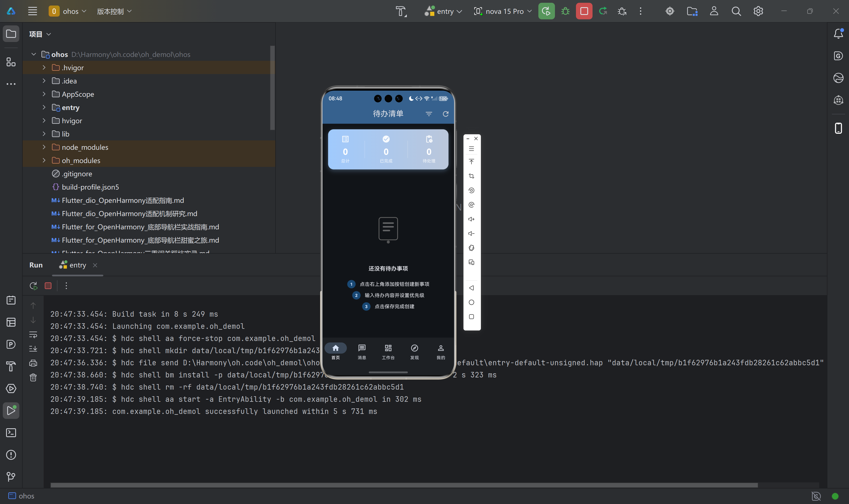Image resolution: width=849 pixels, height=504 pixels.
Task: Toggle soft-wrap in Run console
Action: pyautogui.click(x=33, y=335)
